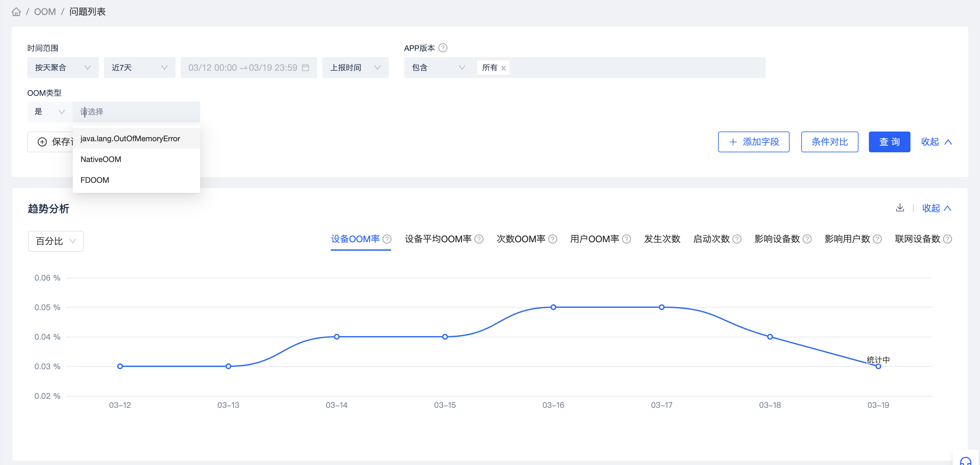Image resolution: width=980 pixels, height=465 pixels.
Task: Click the 03-16 date axis label
Action: (553, 405)
